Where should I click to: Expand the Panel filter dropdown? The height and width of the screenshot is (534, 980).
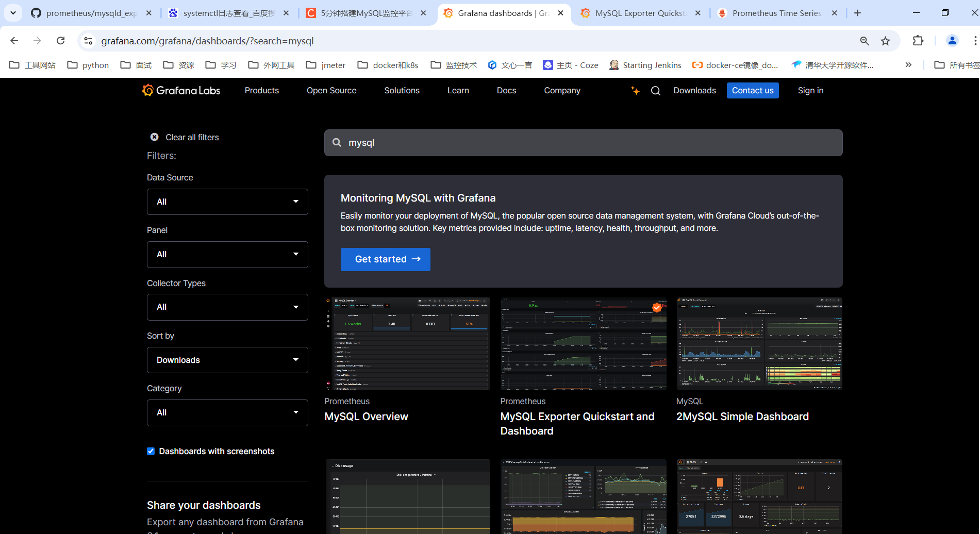227,255
